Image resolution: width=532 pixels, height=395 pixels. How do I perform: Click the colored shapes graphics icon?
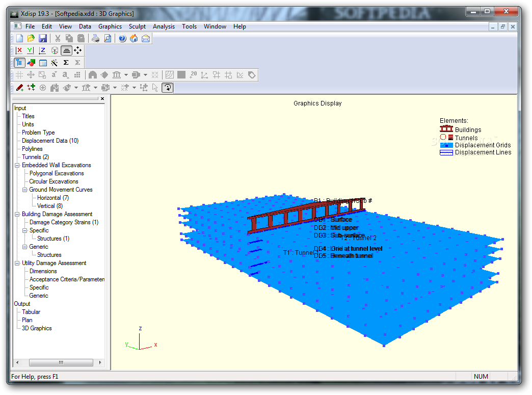pos(31,63)
